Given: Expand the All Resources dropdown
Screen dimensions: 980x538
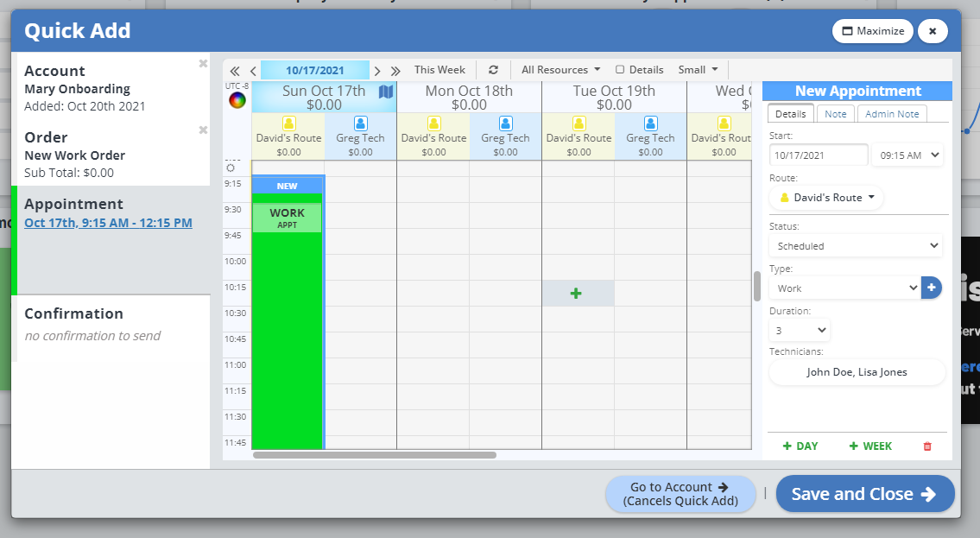Looking at the screenshot, I should coord(560,70).
